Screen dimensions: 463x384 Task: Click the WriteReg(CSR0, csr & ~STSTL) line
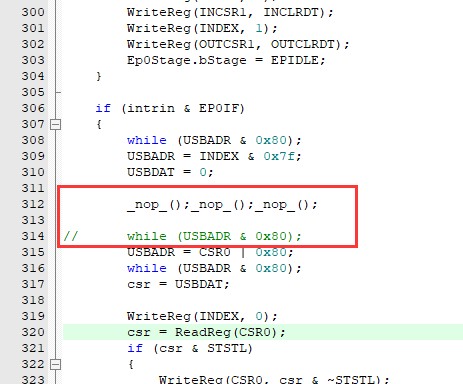(274, 380)
